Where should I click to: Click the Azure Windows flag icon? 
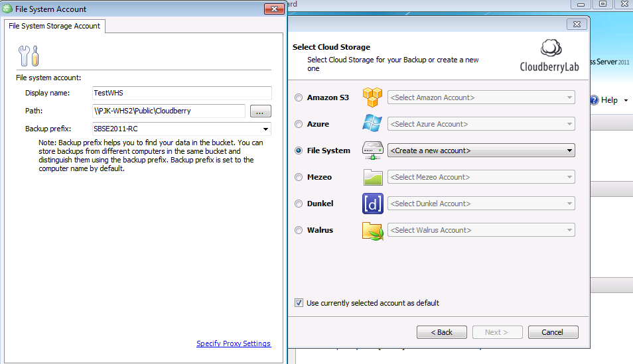pyautogui.click(x=372, y=123)
